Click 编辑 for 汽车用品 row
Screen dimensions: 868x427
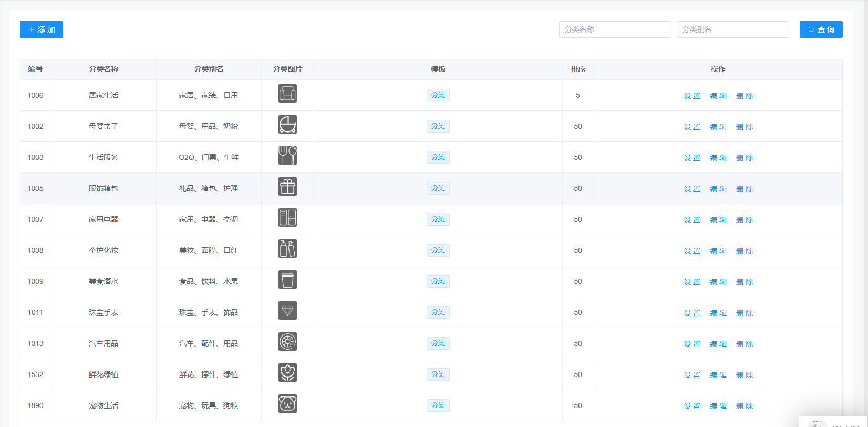pyautogui.click(x=718, y=344)
